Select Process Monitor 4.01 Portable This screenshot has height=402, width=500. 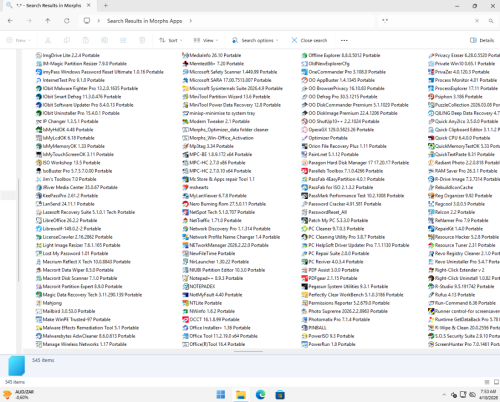462,80
